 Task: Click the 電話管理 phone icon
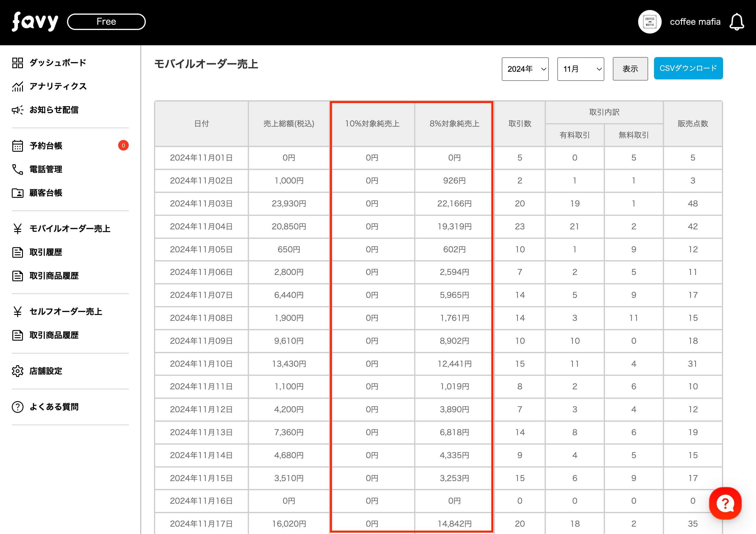click(x=17, y=169)
